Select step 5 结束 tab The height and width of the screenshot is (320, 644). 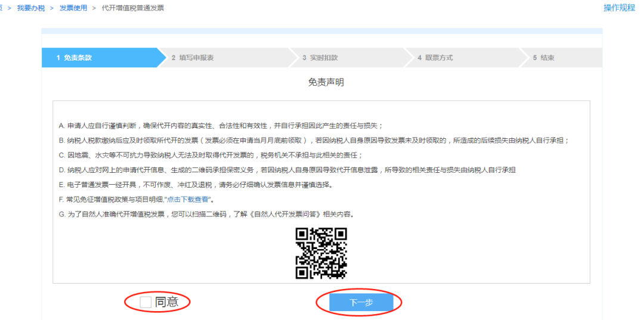[x=562, y=58]
